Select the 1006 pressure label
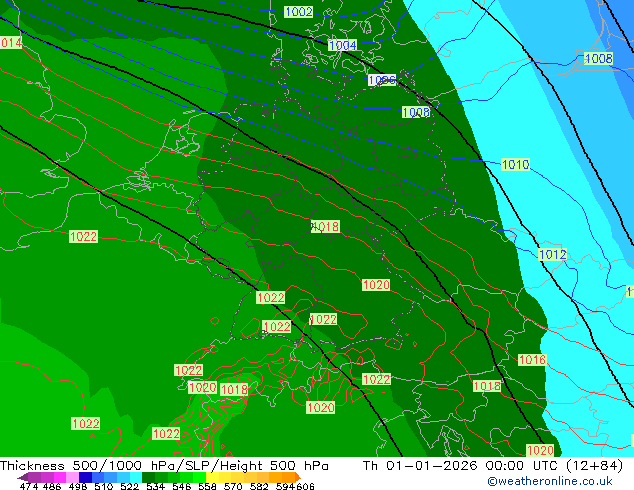This screenshot has width=634, height=490. (382, 80)
